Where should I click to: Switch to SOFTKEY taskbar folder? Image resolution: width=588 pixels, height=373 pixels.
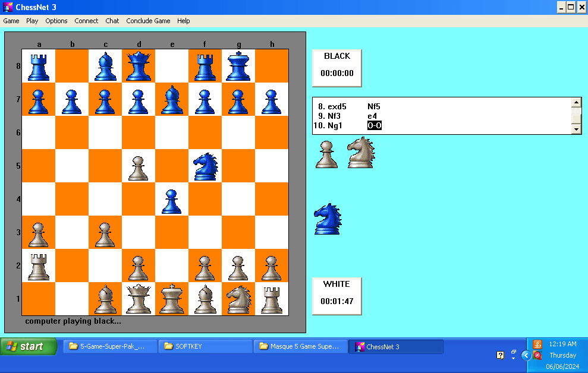(x=206, y=346)
